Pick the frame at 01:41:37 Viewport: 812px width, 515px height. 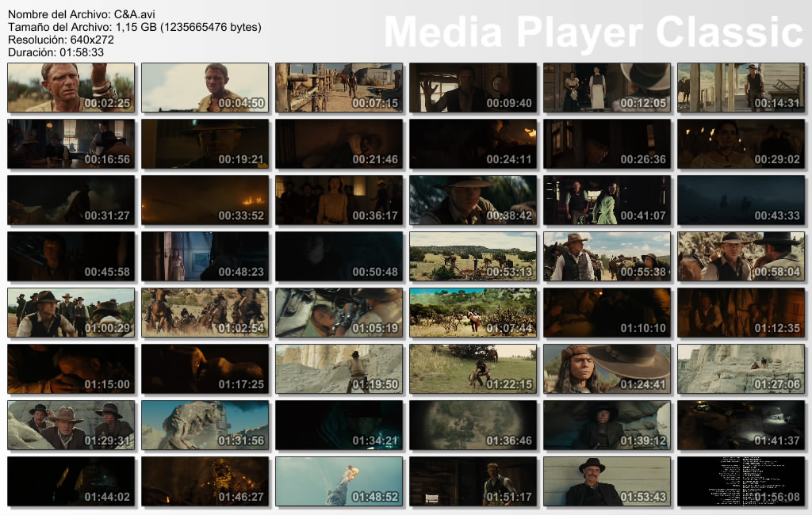(x=741, y=425)
